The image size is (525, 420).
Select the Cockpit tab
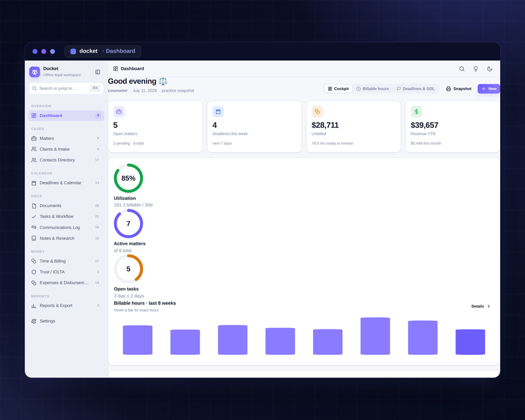[x=338, y=89]
